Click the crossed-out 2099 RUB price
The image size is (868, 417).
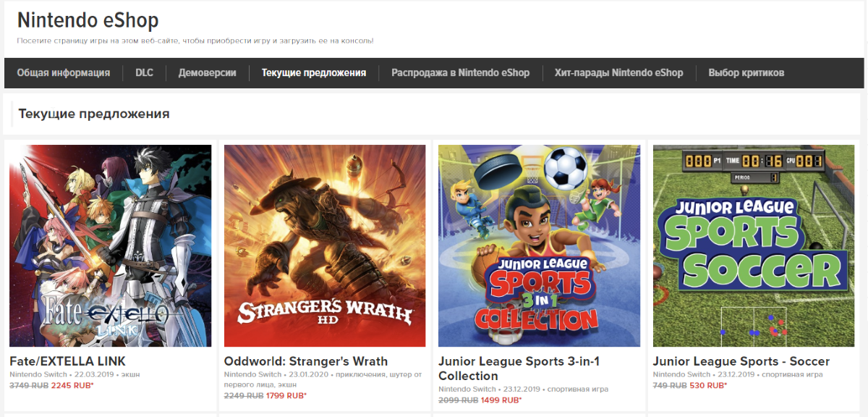tap(458, 400)
